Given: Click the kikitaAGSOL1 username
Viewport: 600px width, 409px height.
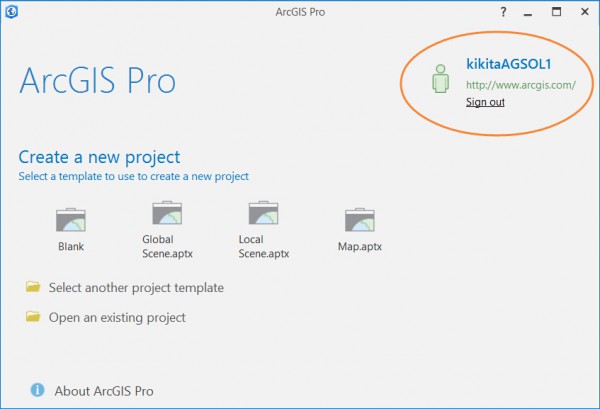Looking at the screenshot, I should tap(509, 64).
